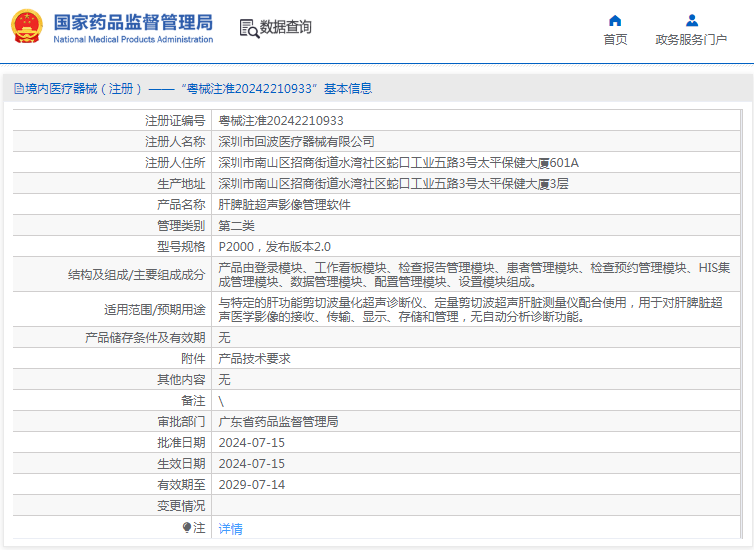Click the 注册人住所 label

[x=175, y=162]
